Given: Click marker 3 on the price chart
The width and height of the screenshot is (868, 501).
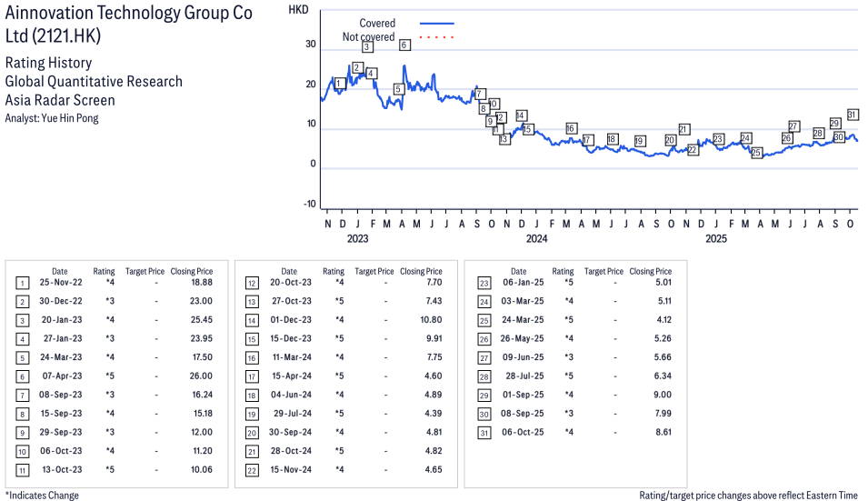Looking at the screenshot, I should tap(367, 46).
